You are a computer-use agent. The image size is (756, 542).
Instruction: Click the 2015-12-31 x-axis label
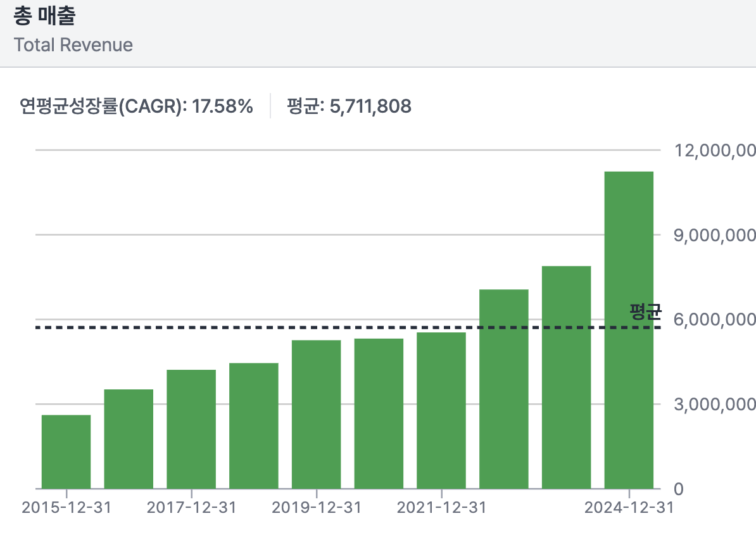click(x=66, y=508)
